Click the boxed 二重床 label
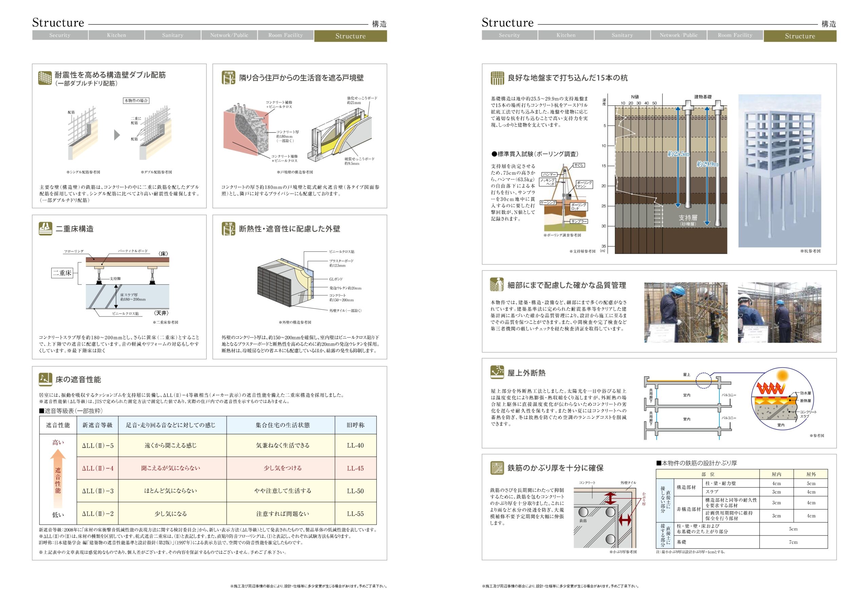 62,273
